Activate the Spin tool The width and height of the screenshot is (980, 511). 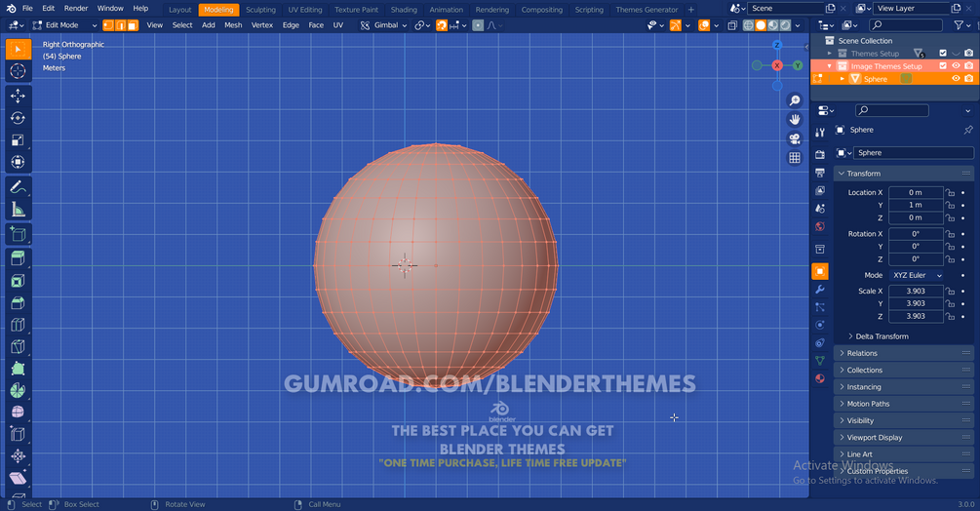(x=19, y=390)
